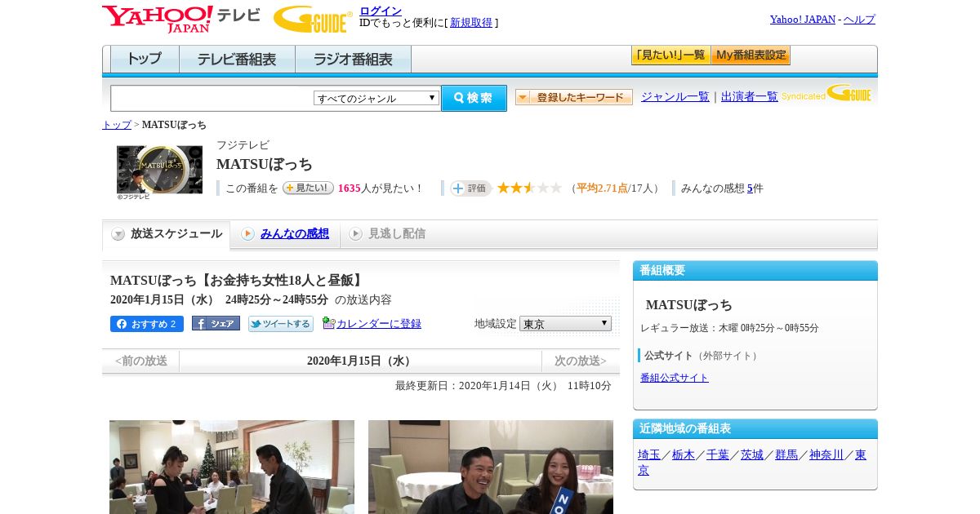This screenshot has height=514, width=980.
Task: Select the 茨城 region link
Action: tap(752, 455)
